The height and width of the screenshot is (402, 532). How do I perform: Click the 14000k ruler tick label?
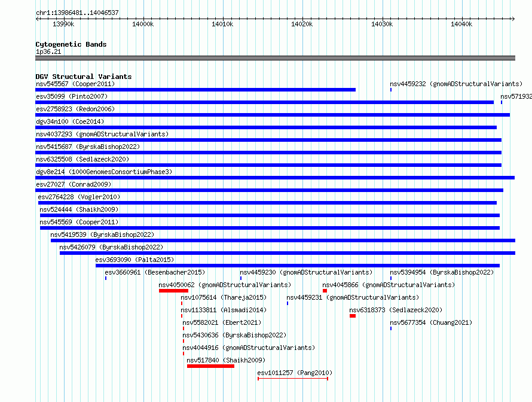[143, 24]
